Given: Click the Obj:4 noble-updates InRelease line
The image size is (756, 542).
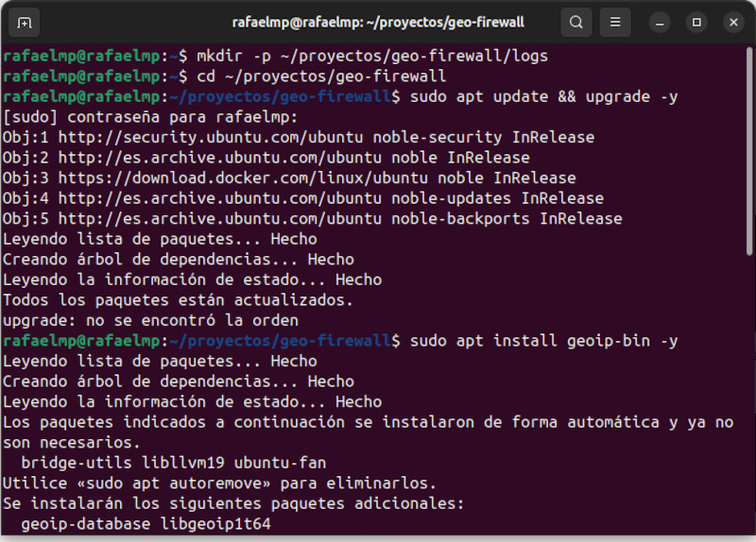Looking at the screenshot, I should 303,198.
